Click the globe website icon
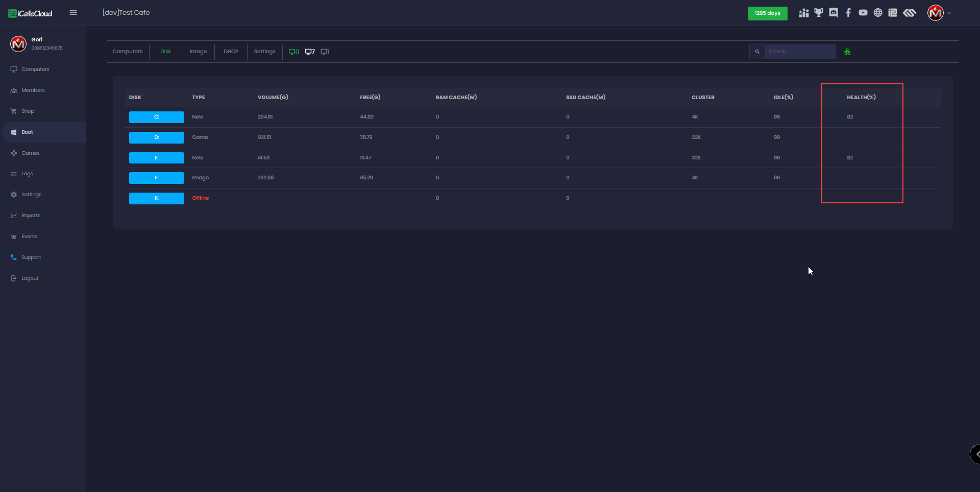Screen dimensions: 980x492 (878, 13)
